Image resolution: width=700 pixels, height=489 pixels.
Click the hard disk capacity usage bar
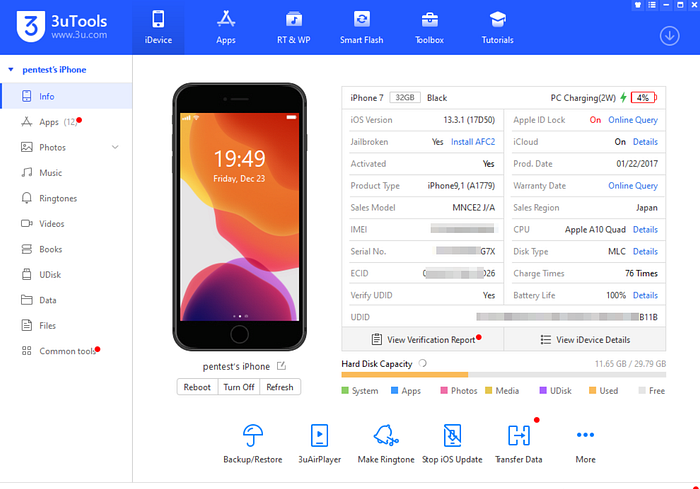504,375
